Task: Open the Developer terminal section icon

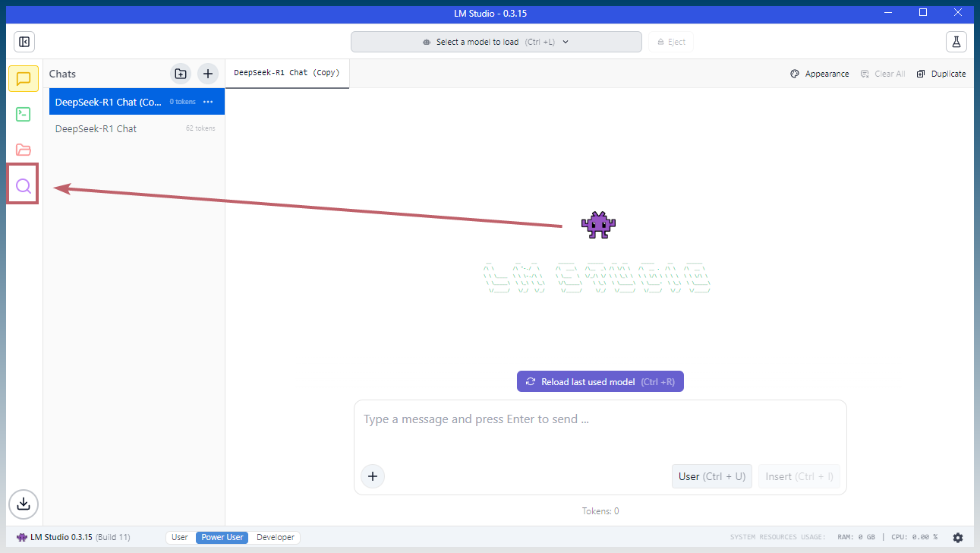Action: [24, 115]
